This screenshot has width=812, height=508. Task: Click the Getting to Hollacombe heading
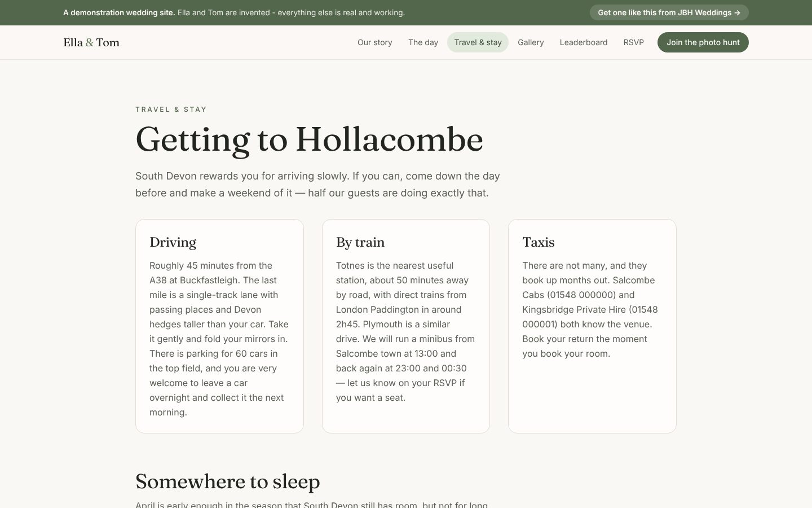309,139
